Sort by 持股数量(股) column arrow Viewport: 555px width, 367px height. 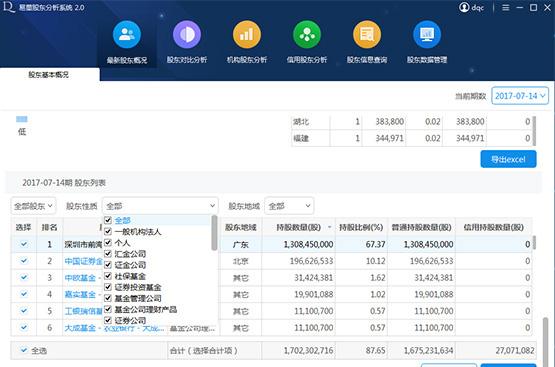coord(330,227)
